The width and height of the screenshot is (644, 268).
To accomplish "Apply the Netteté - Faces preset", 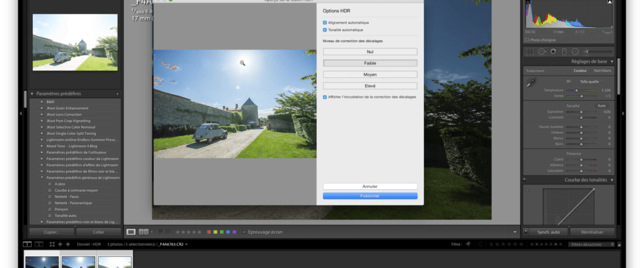I will click(67, 196).
